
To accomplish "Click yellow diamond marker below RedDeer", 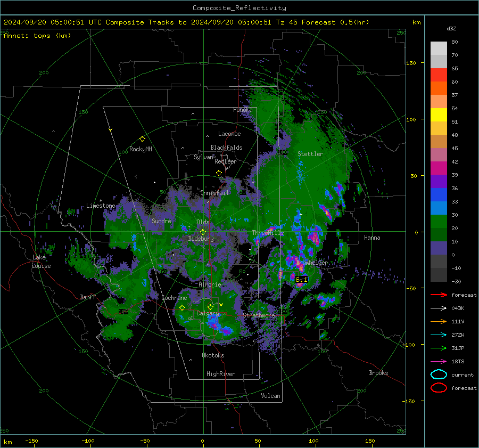I will coord(219,173).
